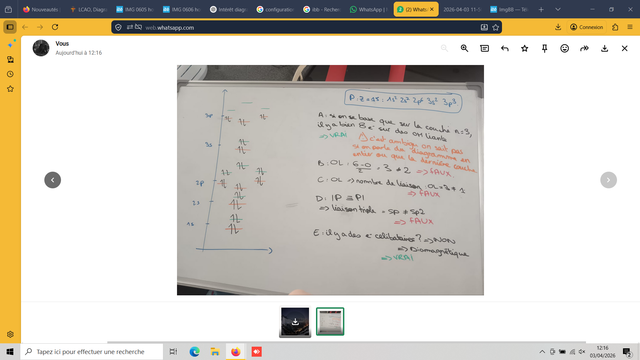Click the install-app icon in address bar
This screenshot has width=640, height=360.
tap(484, 27)
